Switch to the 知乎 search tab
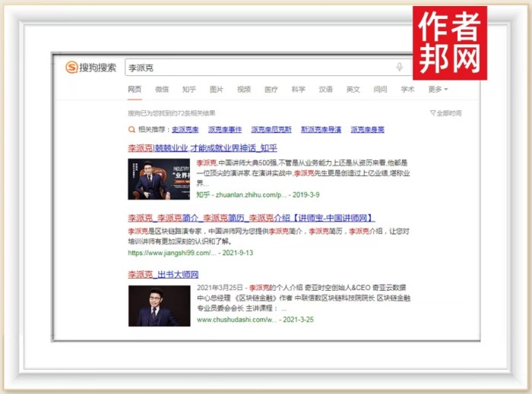532x394 pixels. click(189, 90)
